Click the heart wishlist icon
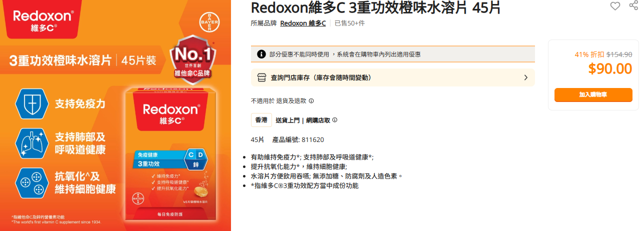This screenshot has height=231, width=644. (x=614, y=6)
